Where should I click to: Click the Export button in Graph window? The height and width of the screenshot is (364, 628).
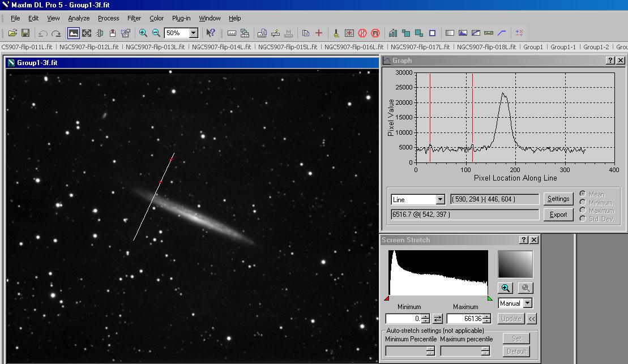(558, 215)
